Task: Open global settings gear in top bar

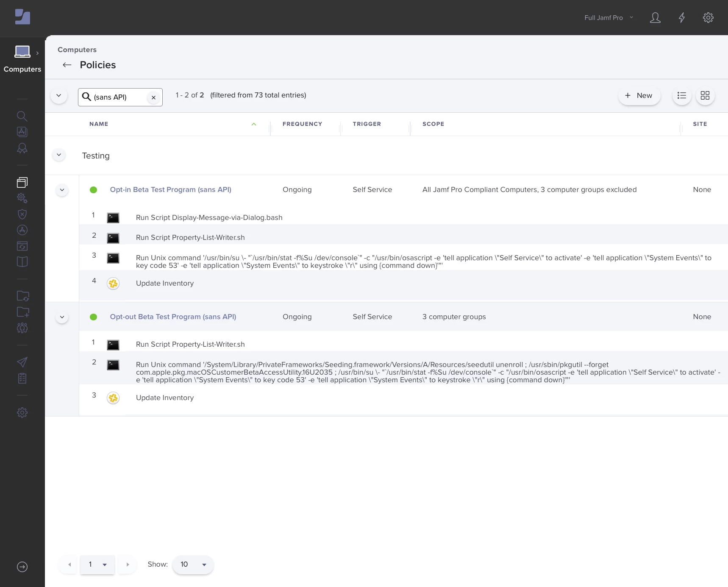Action: coord(708,17)
